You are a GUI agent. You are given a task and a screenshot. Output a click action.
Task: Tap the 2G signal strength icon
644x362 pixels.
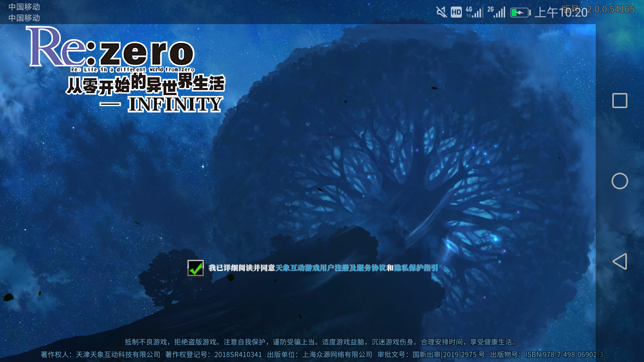click(496, 12)
